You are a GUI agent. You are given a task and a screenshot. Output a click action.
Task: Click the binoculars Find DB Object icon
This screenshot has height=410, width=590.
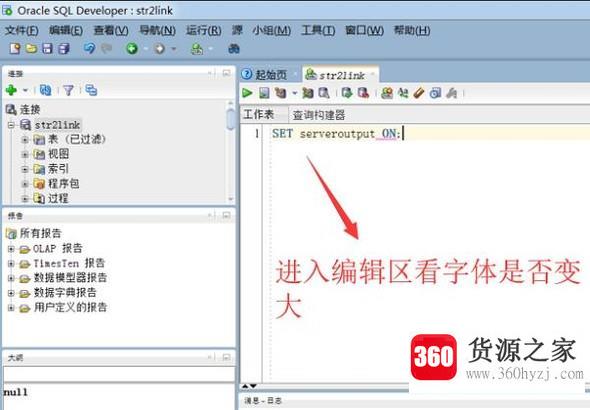(234, 49)
